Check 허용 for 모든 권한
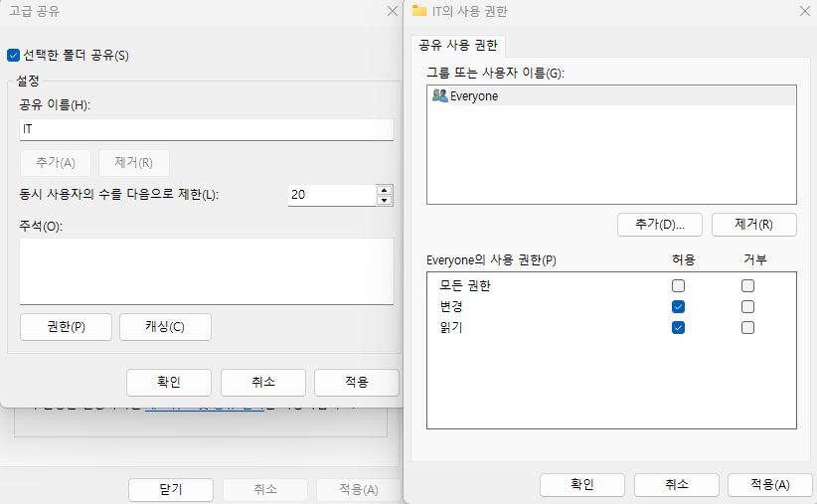 [678, 285]
